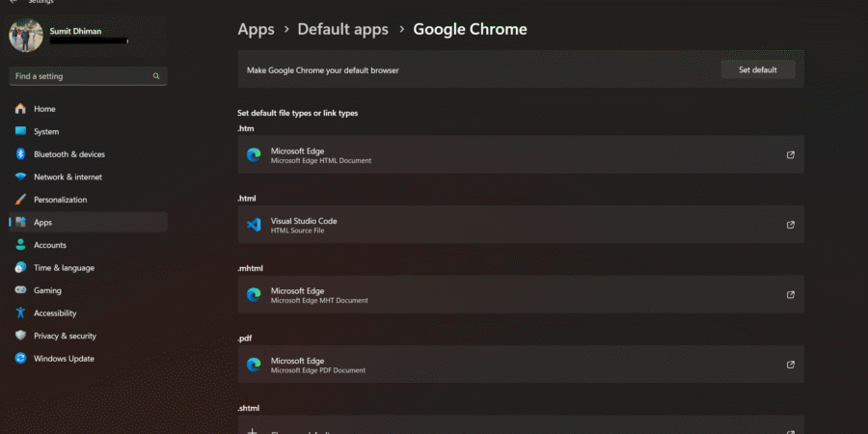Change the .html Visual Studio Code default
Screen dimensions: 868x434
pyautogui.click(x=521, y=224)
